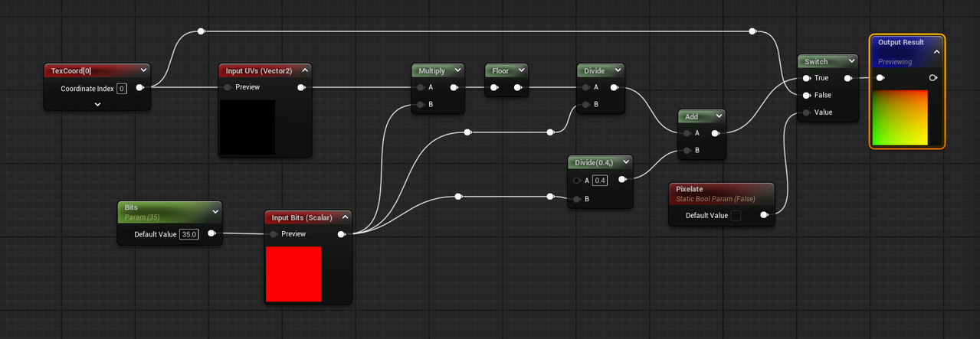Select the red preview swatch on Input Bits
The height and width of the screenshot is (339, 980).
[293, 274]
